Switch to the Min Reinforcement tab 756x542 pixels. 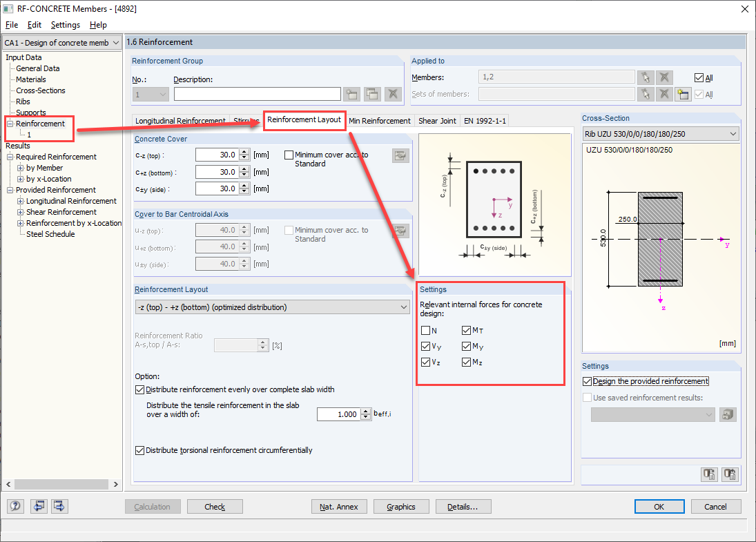click(x=380, y=121)
